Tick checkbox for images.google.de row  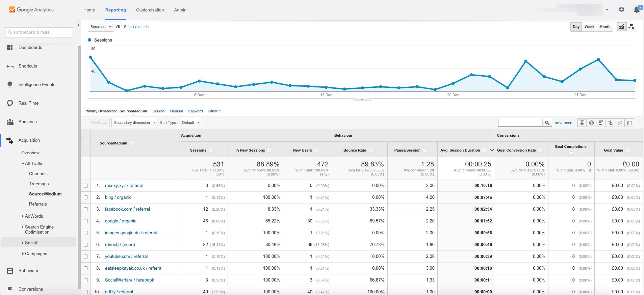(86, 233)
